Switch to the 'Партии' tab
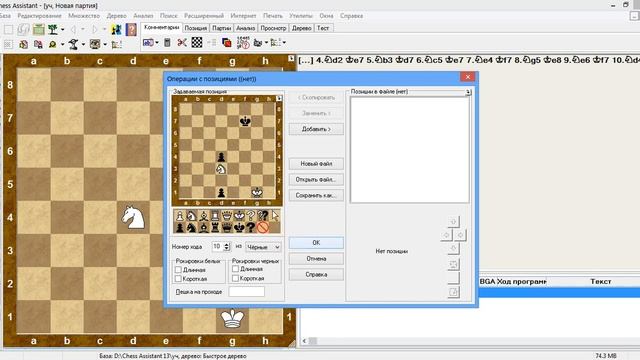Image resolution: width=640 pixels, height=360 pixels. pos(222,28)
